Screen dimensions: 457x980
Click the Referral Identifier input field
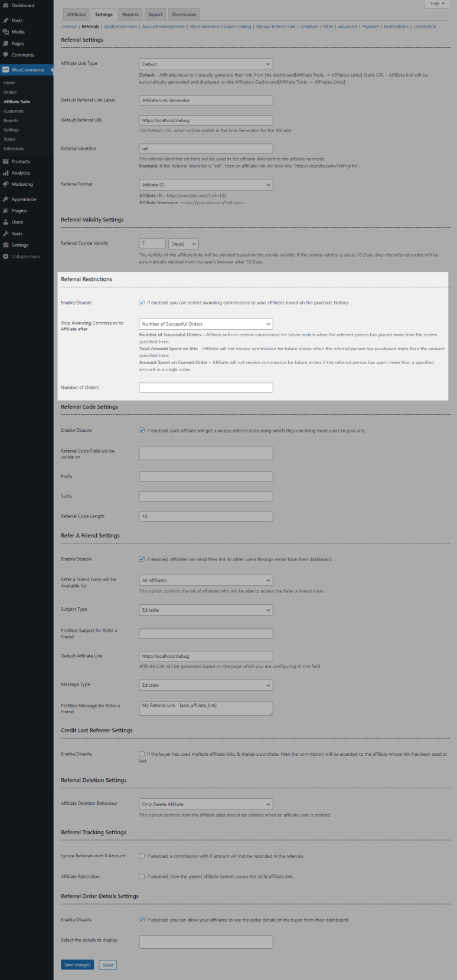(x=206, y=149)
